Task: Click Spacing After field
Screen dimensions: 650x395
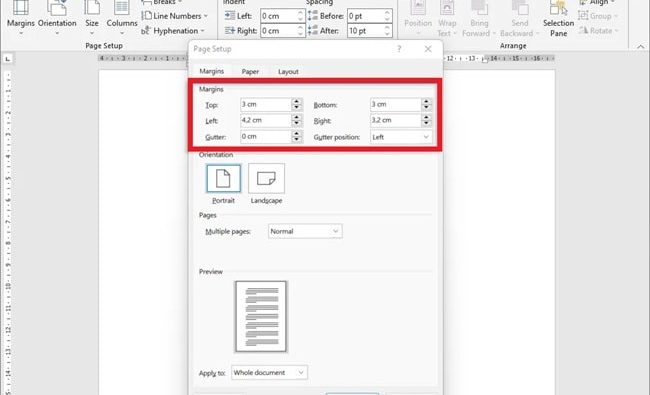Action: tap(365, 31)
